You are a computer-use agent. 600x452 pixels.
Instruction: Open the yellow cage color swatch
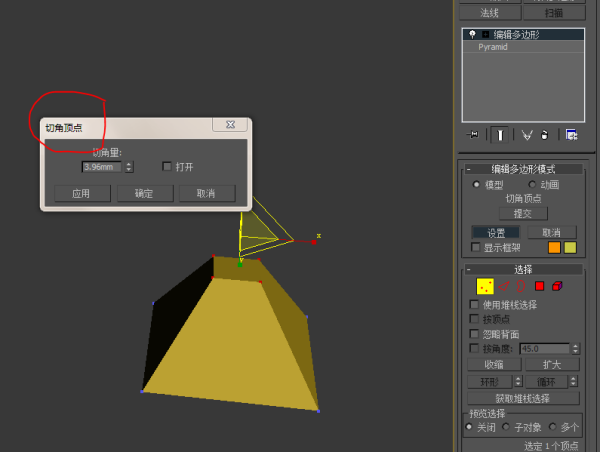(570, 248)
